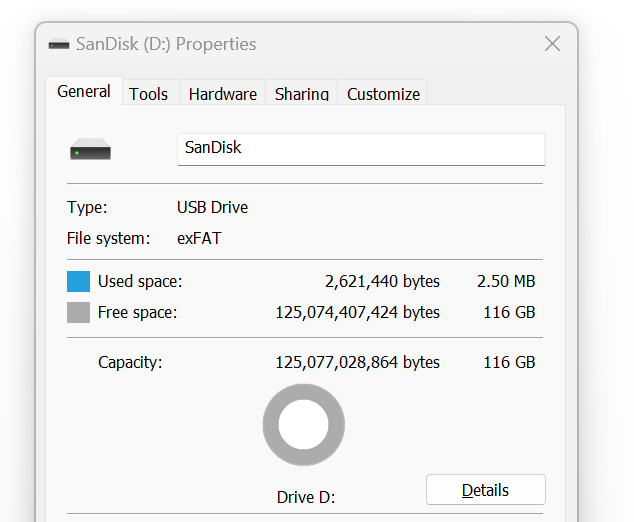Screen dimensions: 634x522
Task: Click the 'Drive D:' label
Action: [x=306, y=497]
